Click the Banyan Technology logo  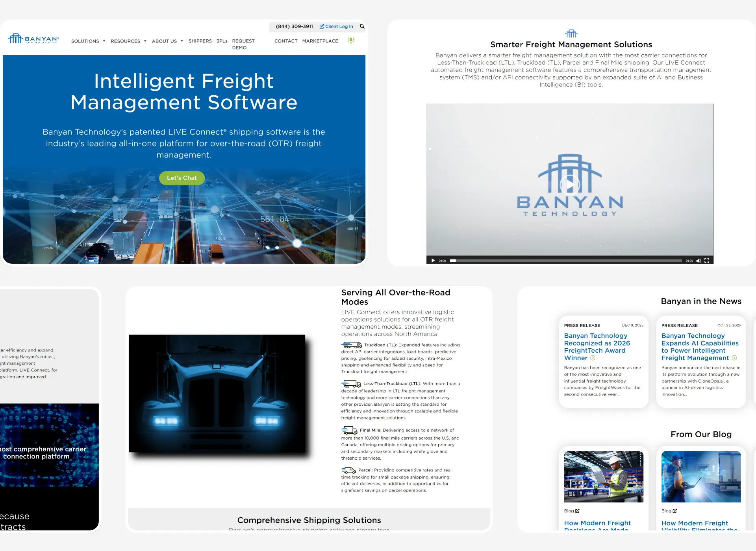pos(33,39)
